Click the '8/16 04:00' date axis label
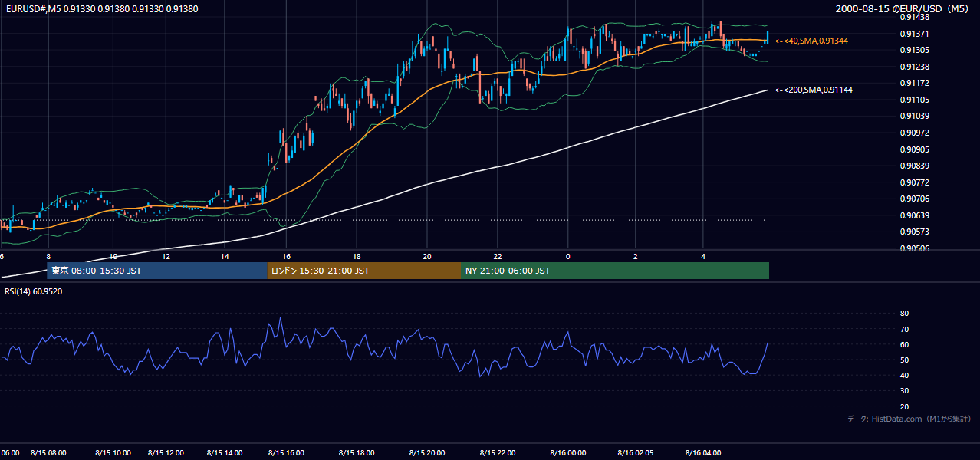The image size is (980, 460). coord(705,453)
